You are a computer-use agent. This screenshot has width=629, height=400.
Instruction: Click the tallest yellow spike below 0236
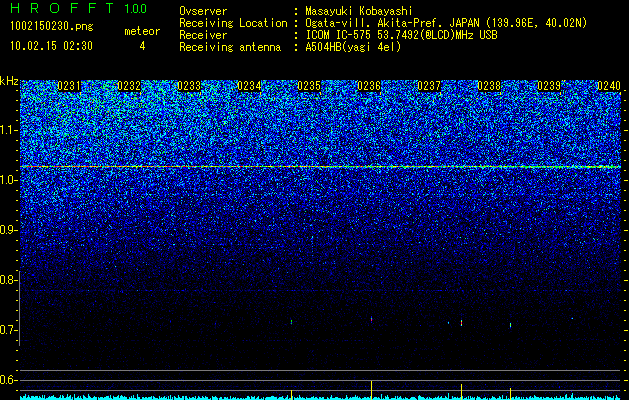coord(371,389)
